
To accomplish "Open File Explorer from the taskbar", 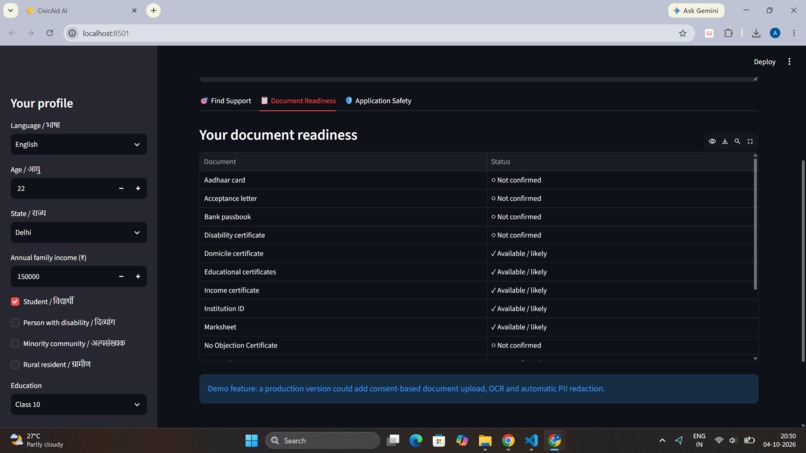I will pos(485,441).
